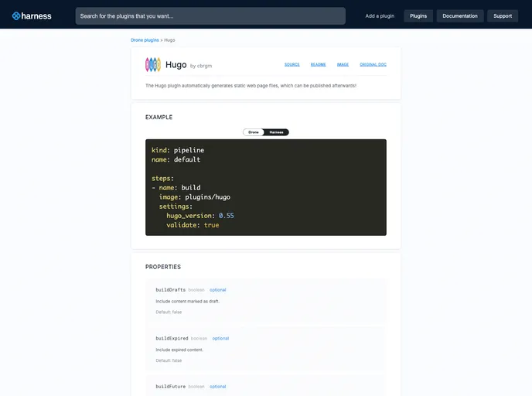Switch example toggle to Harness
Image resolution: width=532 pixels, height=396 pixels.
click(276, 132)
